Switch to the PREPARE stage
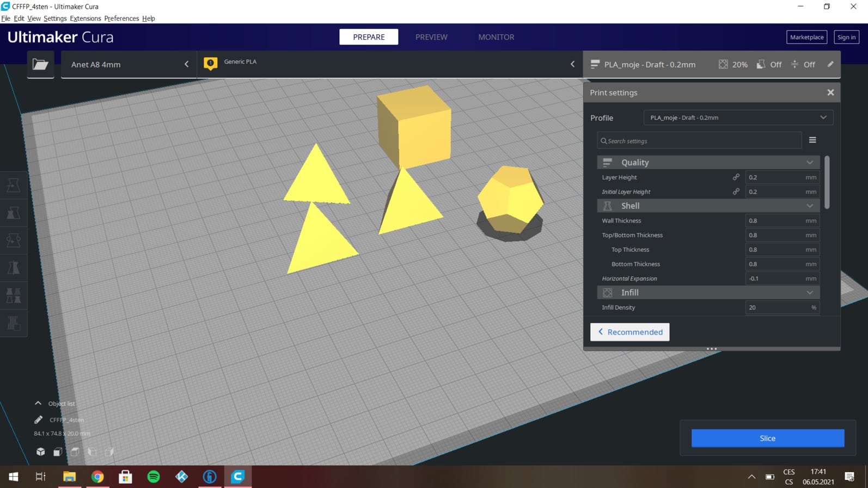The width and height of the screenshot is (868, 488). (369, 37)
